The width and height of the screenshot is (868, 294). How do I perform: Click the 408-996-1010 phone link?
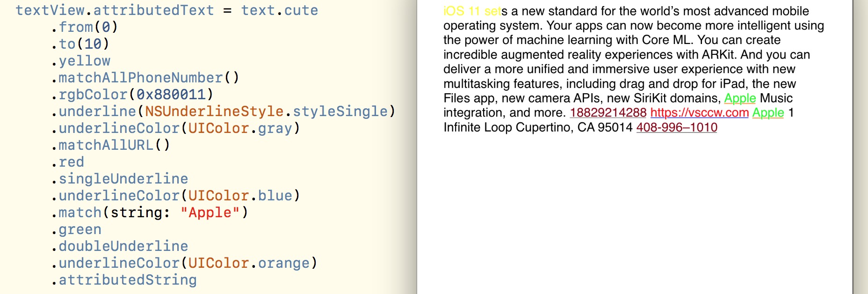click(x=677, y=127)
